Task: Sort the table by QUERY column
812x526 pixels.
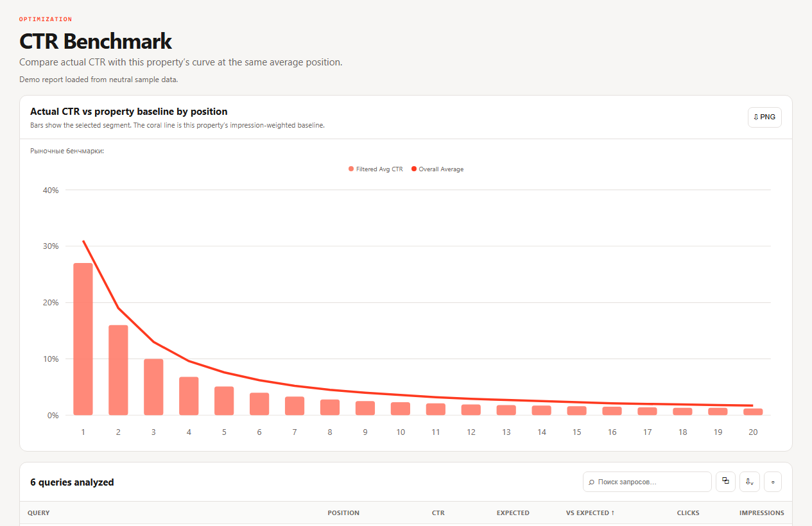Action: [x=39, y=513]
